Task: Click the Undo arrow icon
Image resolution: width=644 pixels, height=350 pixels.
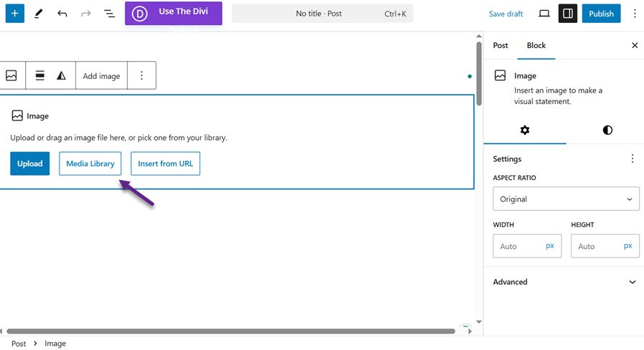Action: pyautogui.click(x=62, y=14)
